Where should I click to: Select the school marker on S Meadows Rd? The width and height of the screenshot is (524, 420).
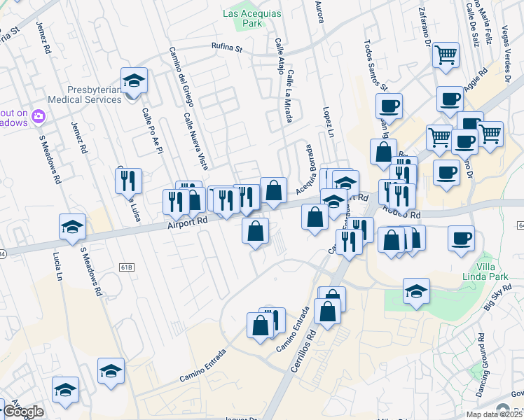(x=72, y=227)
